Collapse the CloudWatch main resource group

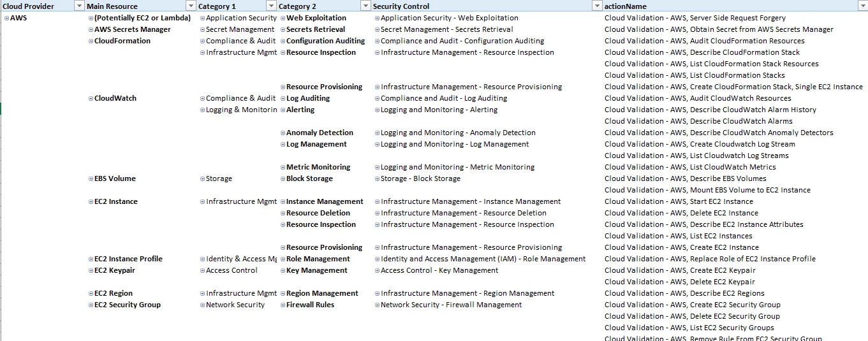91,99
